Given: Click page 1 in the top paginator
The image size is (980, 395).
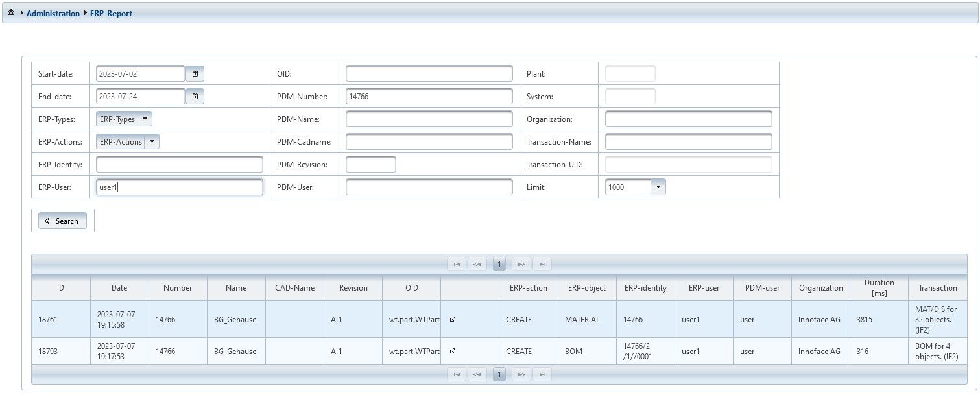Looking at the screenshot, I should coord(499,264).
